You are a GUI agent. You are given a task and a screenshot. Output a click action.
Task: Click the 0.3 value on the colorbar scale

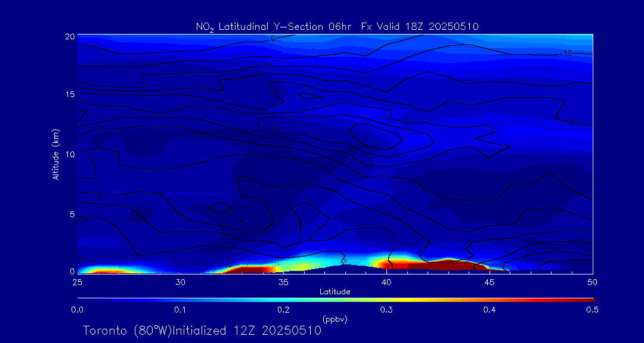pyautogui.click(x=387, y=310)
